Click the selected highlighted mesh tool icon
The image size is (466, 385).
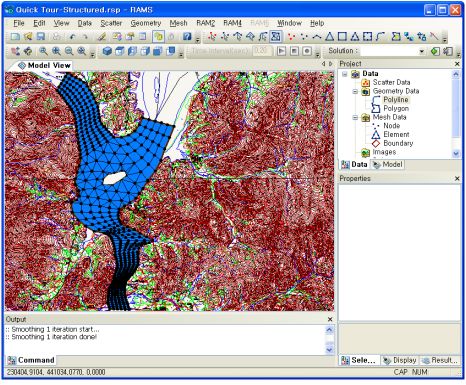pyautogui.click(x=276, y=36)
